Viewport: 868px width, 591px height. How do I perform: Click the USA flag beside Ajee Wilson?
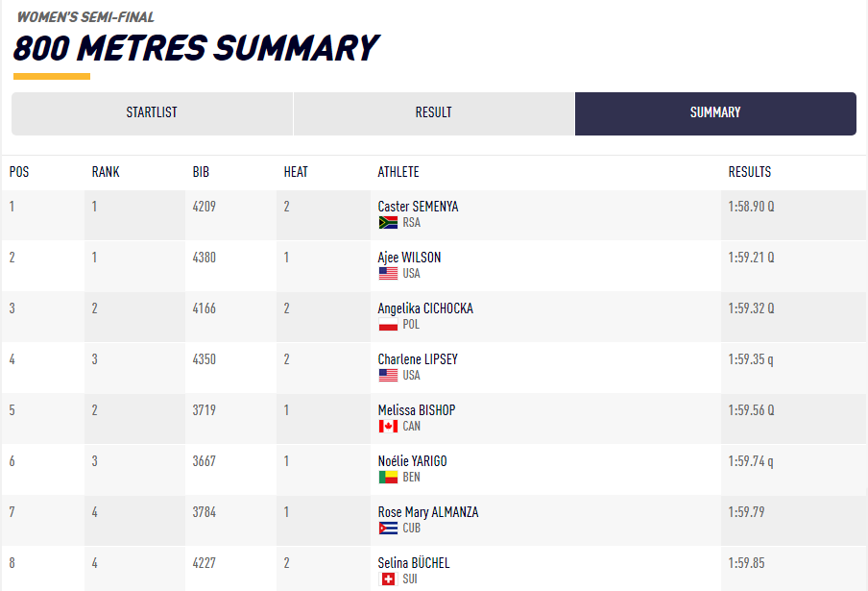(x=388, y=274)
